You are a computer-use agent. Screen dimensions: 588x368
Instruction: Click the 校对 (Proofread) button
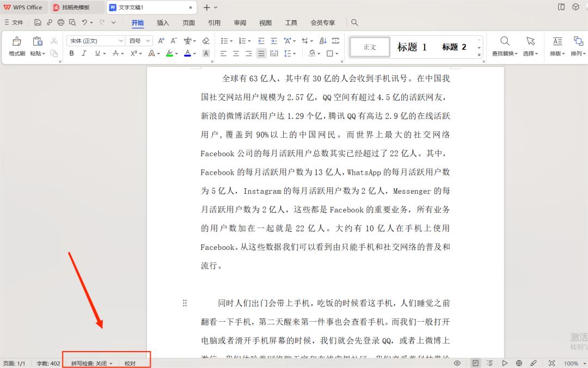(x=131, y=363)
